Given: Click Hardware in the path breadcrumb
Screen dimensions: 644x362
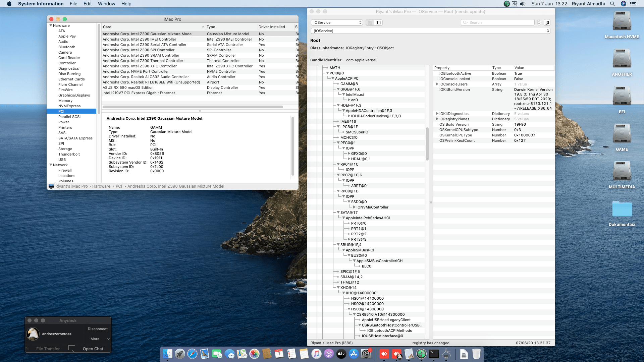Looking at the screenshot, I should coord(101,186).
